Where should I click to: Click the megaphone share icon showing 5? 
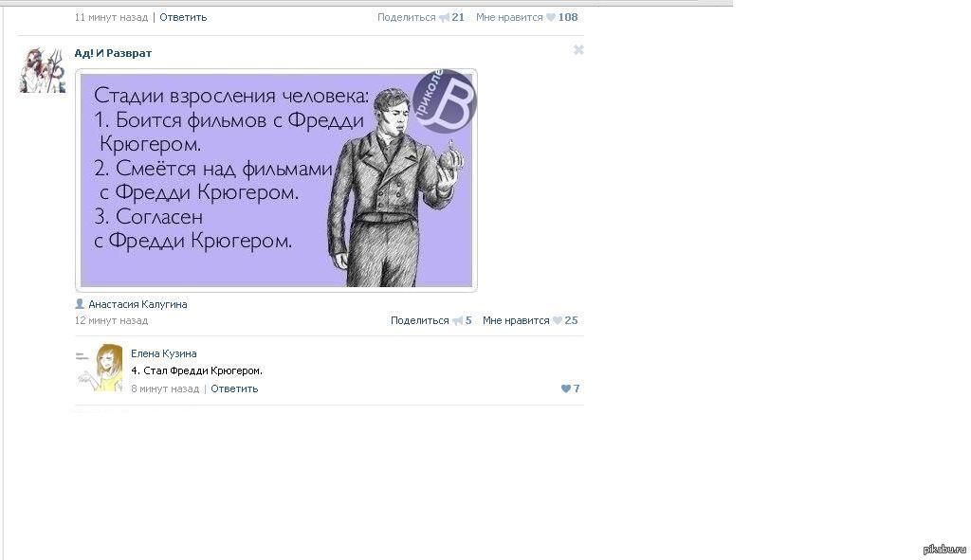click(458, 320)
